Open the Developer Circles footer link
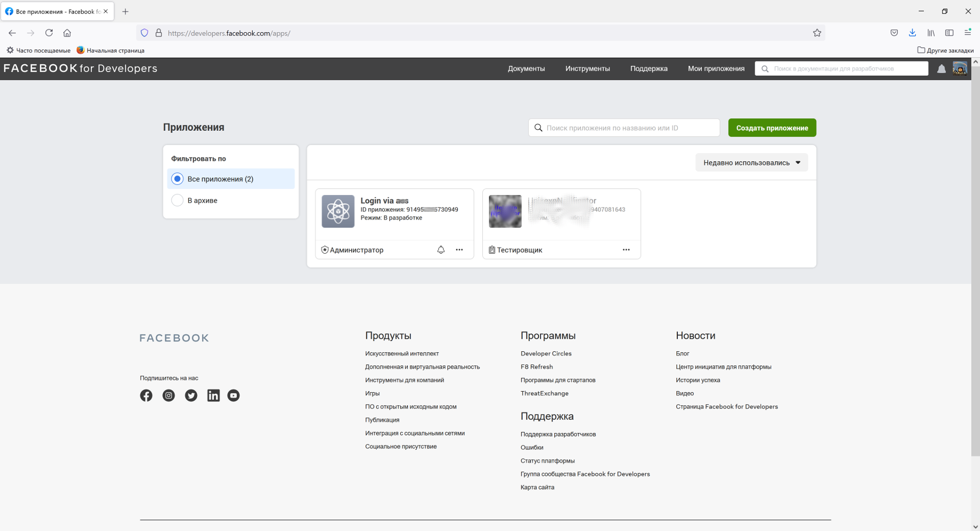 coord(546,354)
